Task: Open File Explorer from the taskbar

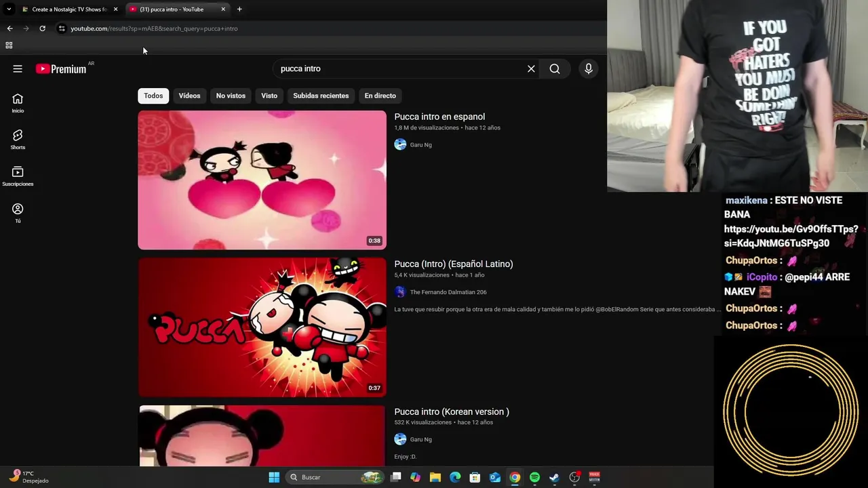Action: 435,477
